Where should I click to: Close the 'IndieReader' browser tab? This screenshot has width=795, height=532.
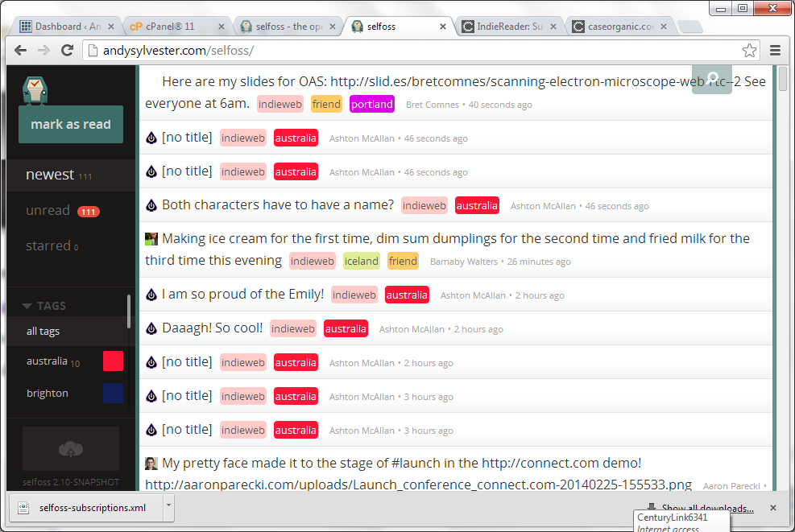tap(553, 27)
